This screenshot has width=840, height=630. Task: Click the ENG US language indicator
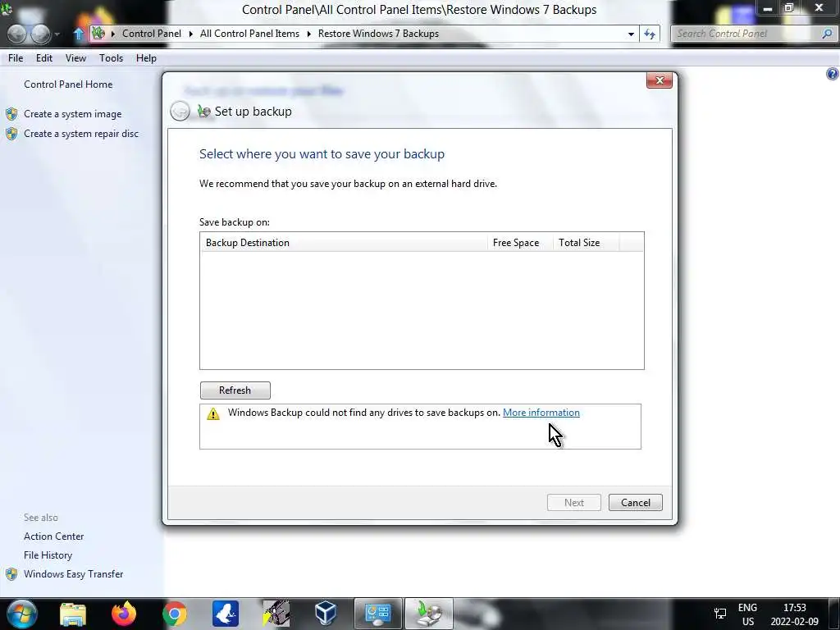coord(747,614)
